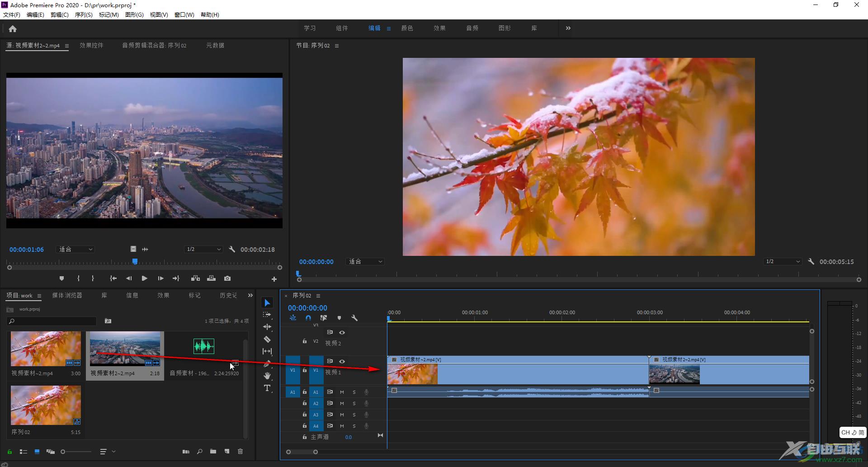
Task: Click Export Frame camera icon in Source monitor
Action: pos(227,278)
